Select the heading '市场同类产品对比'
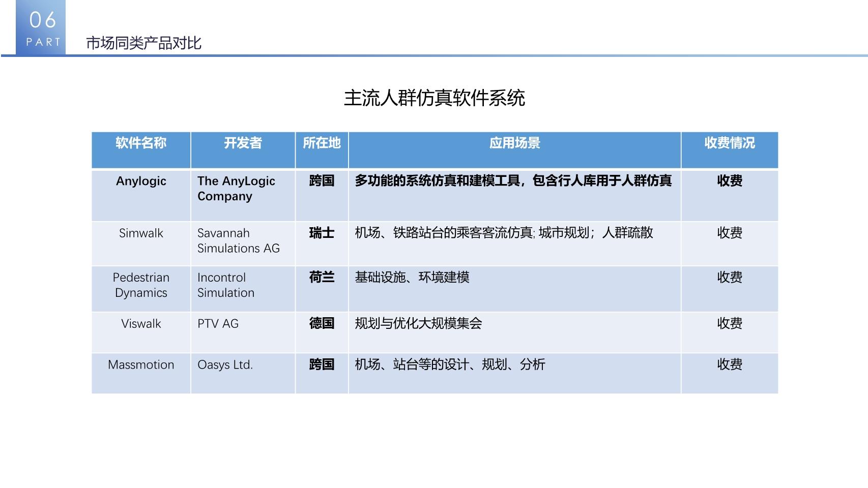This screenshot has width=868, height=488. pos(144,43)
